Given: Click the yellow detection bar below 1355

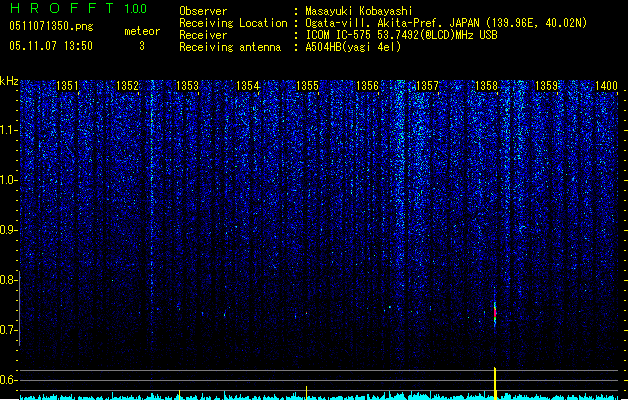Looking at the screenshot, I should [x=306, y=392].
